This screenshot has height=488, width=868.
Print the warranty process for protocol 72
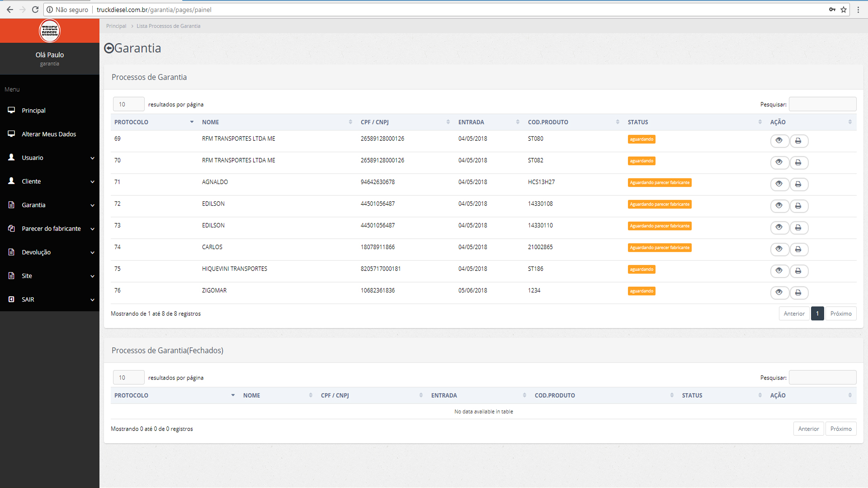point(798,206)
